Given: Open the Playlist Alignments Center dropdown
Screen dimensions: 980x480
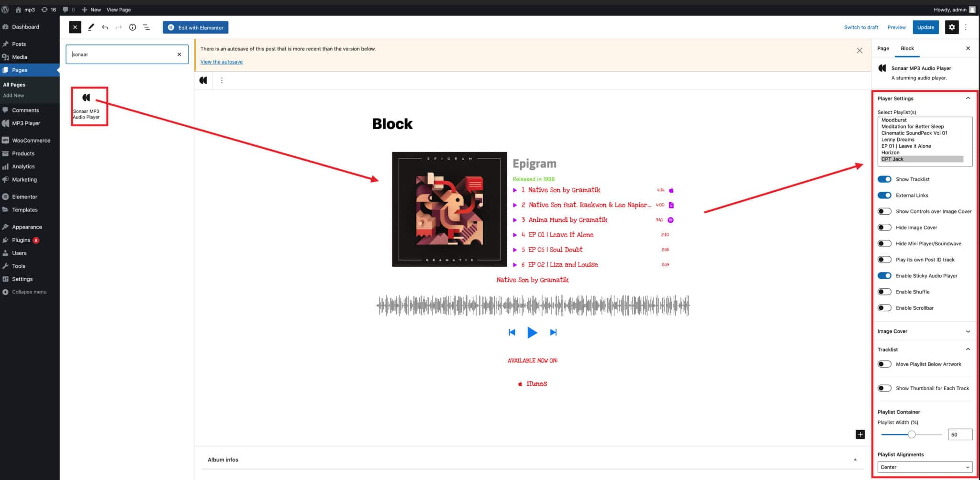Looking at the screenshot, I should point(924,467).
